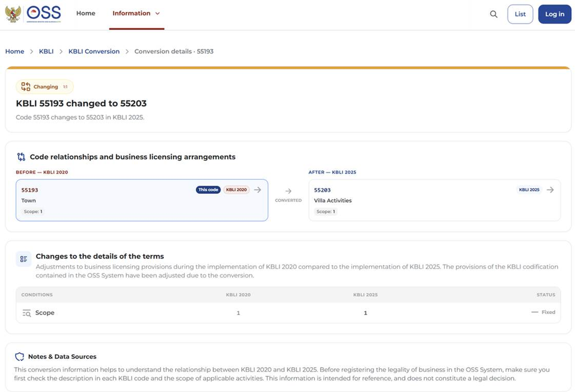The image size is (575, 392).
Task: Open search with the magnifier icon
Action: pyautogui.click(x=494, y=14)
